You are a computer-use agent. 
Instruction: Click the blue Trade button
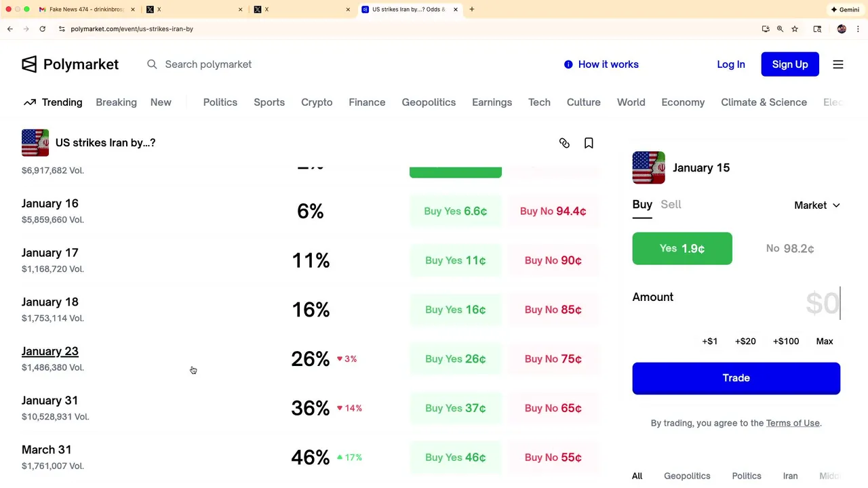click(736, 378)
